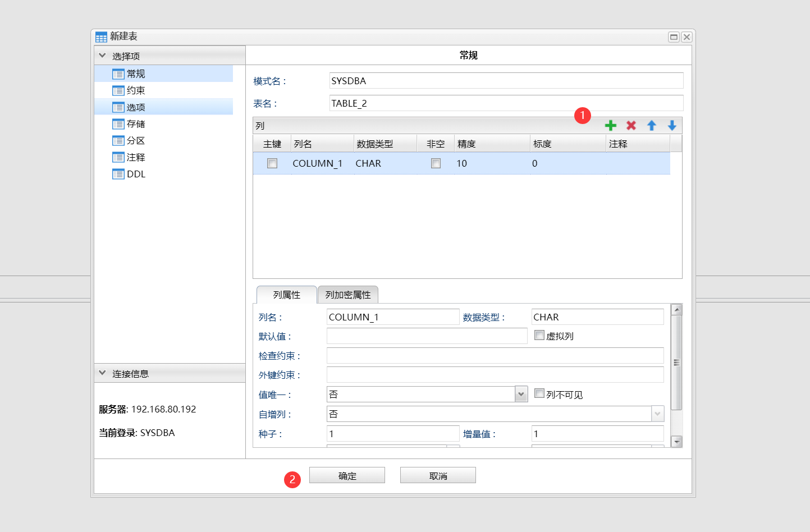Collapse the 选择项 options section
This screenshot has width=810, height=532.
(102, 56)
